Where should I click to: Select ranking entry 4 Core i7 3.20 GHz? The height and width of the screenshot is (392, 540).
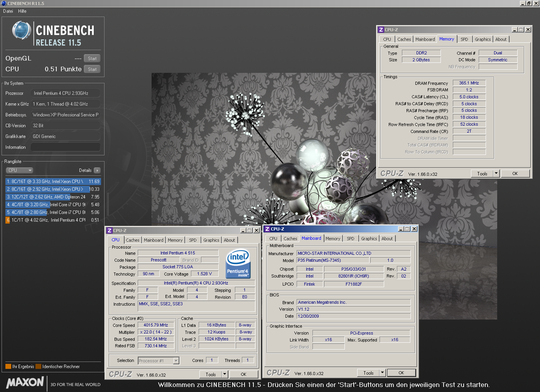point(53,205)
